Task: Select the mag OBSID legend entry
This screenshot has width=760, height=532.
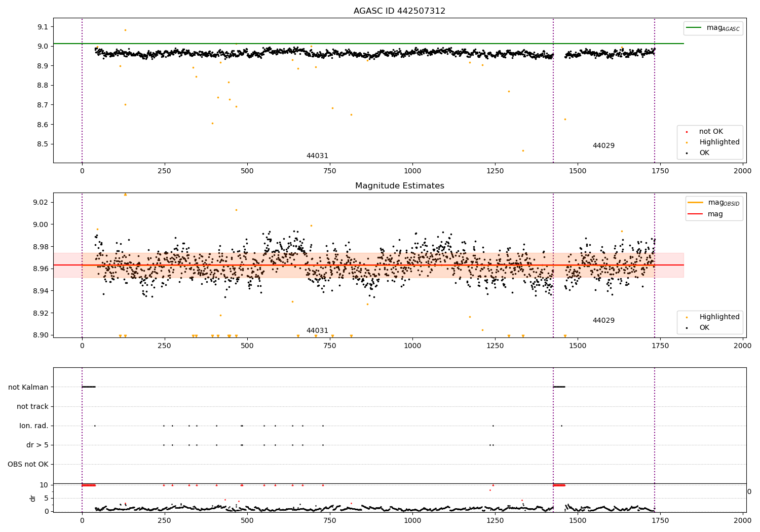Action: coord(713,203)
